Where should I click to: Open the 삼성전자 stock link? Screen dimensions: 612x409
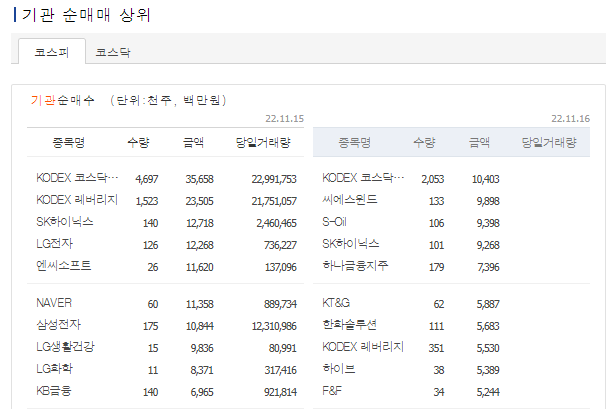[x=58, y=325]
